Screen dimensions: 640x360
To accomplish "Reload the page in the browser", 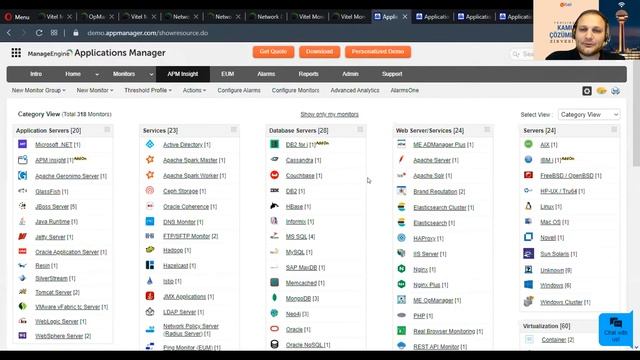I will [39, 33].
